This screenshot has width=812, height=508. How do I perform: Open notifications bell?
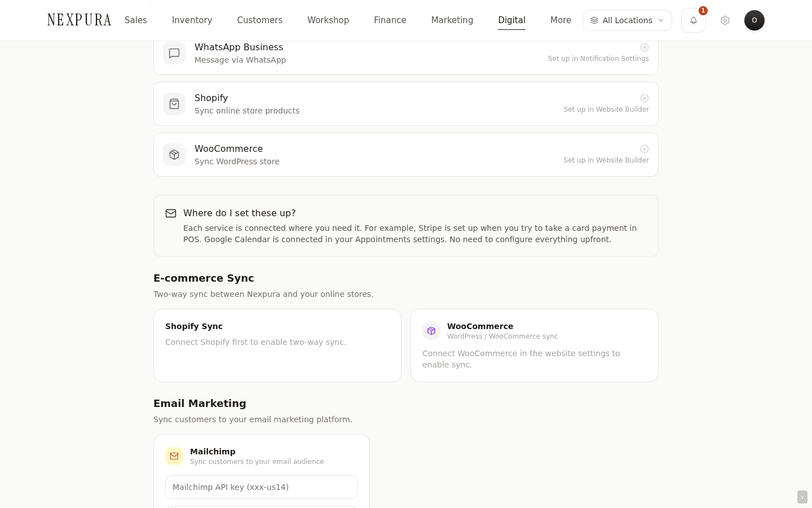click(x=694, y=20)
